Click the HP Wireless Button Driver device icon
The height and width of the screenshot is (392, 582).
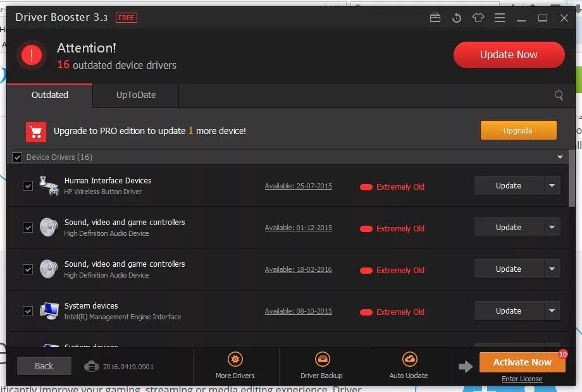[49, 186]
